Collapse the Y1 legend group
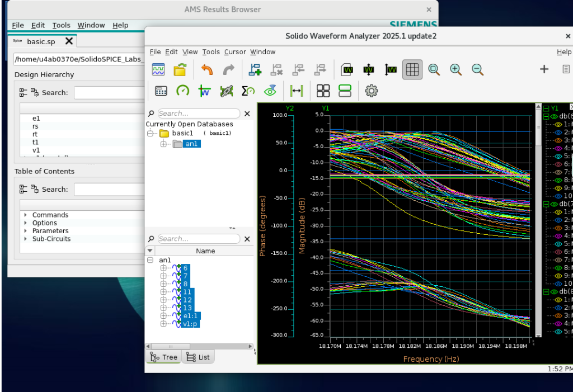Viewport: 573px width, 392px height. 546,108
